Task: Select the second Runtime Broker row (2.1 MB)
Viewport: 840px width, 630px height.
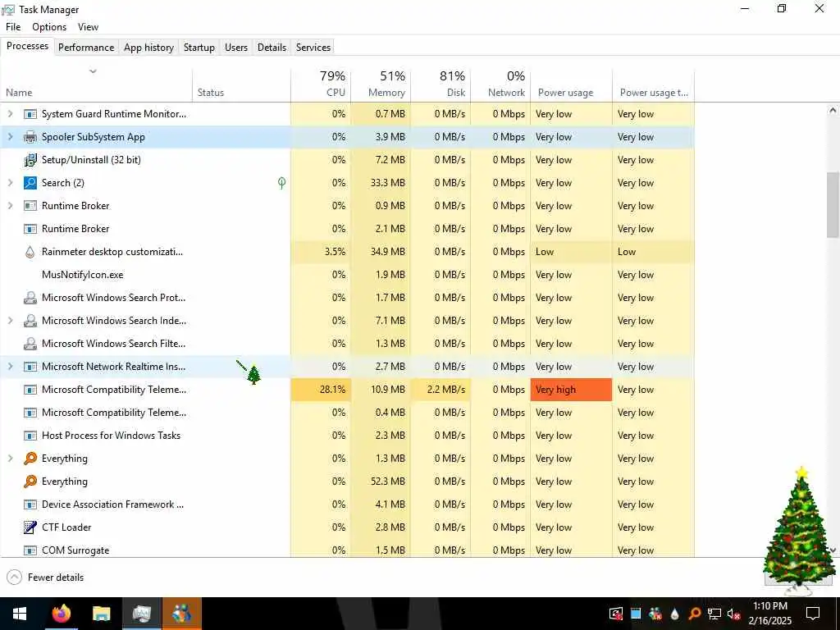Action: [x=347, y=229]
